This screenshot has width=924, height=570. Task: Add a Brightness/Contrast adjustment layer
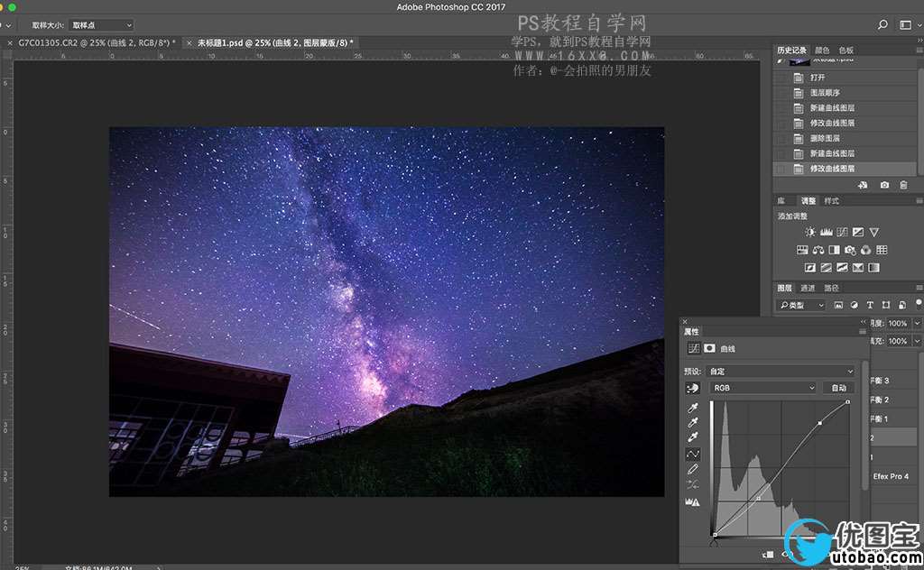click(x=810, y=233)
